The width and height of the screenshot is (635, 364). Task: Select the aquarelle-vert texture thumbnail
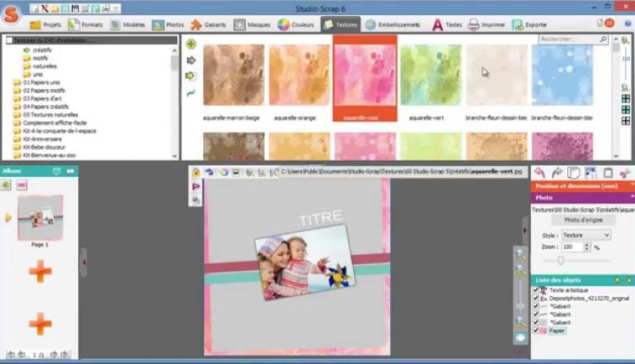431,75
